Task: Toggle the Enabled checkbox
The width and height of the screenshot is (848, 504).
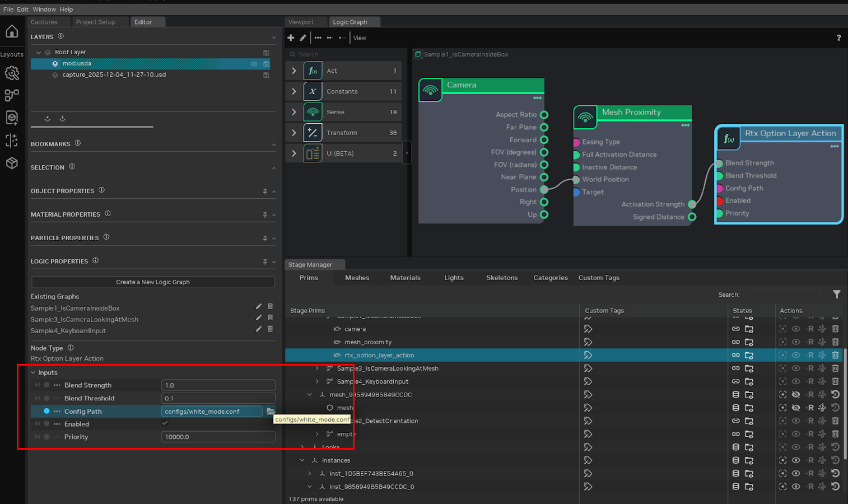Action: (165, 424)
